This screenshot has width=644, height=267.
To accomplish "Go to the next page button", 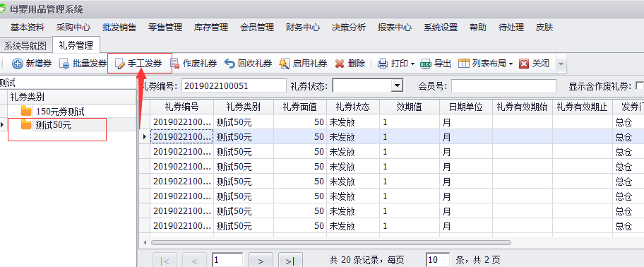I will (x=261, y=261).
